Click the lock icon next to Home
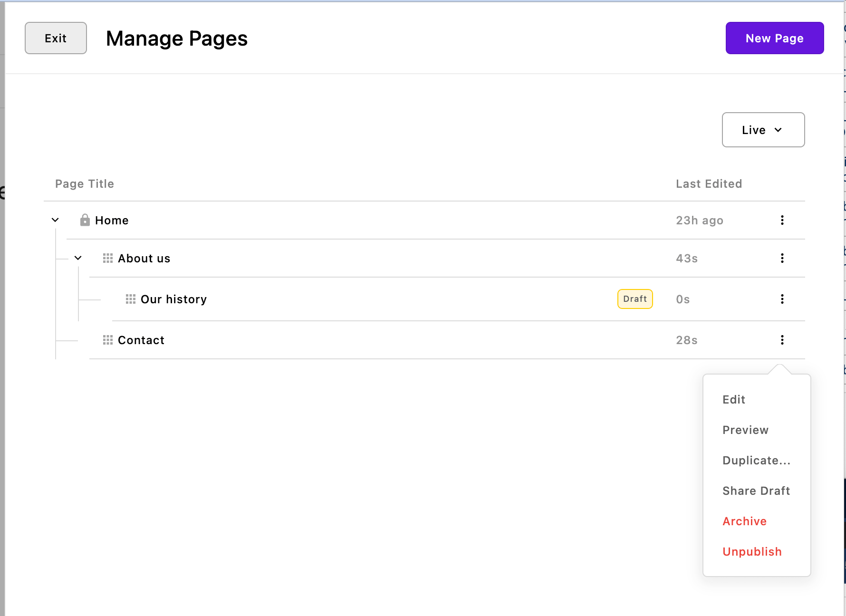 tap(85, 220)
